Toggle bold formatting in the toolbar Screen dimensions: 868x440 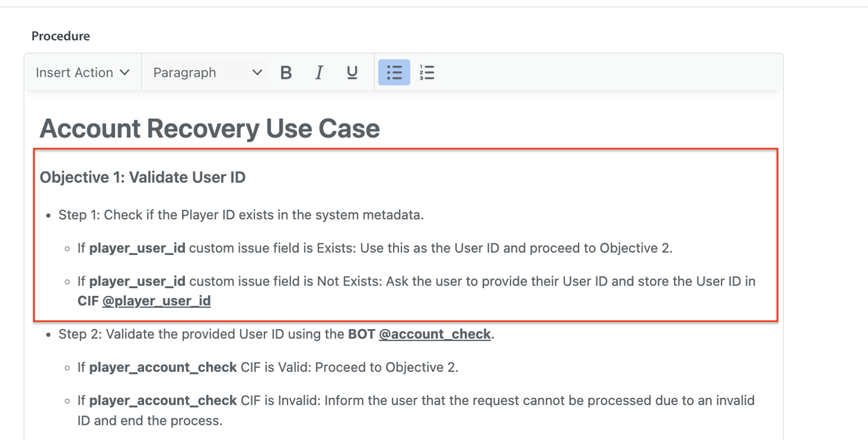click(x=286, y=73)
